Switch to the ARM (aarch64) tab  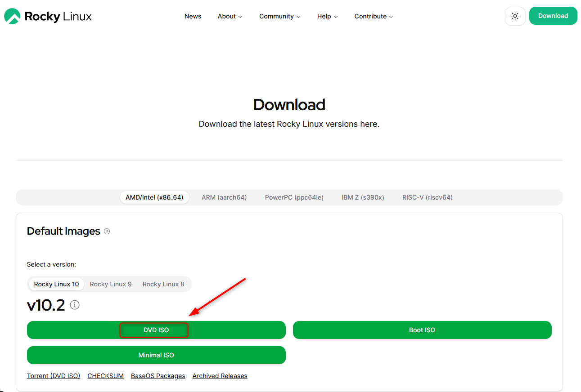point(224,197)
